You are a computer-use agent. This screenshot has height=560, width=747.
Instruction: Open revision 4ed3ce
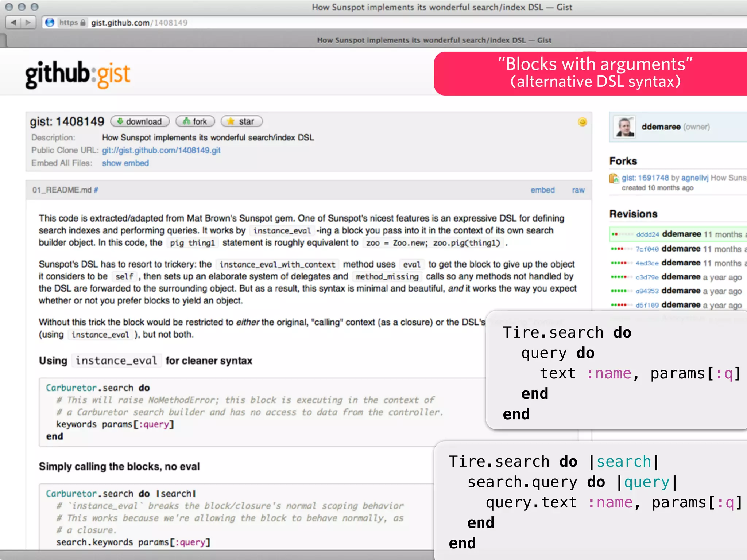tap(647, 263)
